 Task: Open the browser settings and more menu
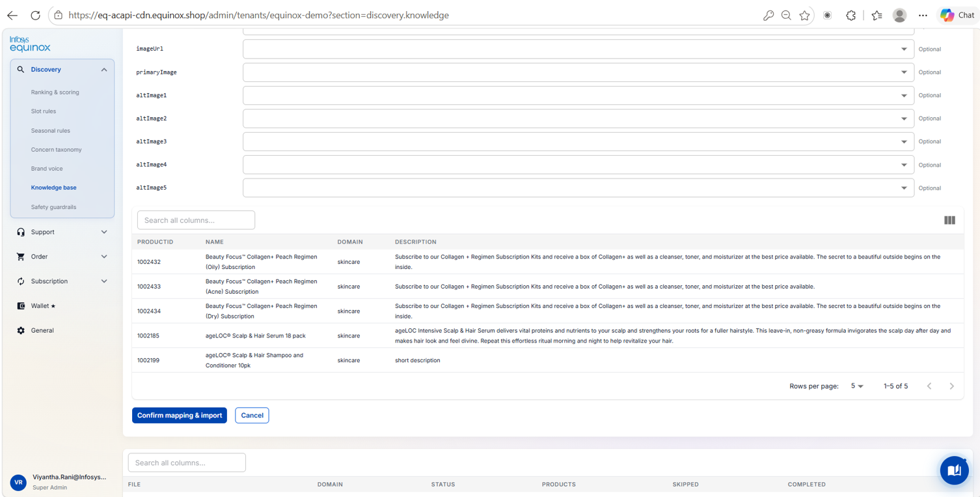pyautogui.click(x=923, y=15)
